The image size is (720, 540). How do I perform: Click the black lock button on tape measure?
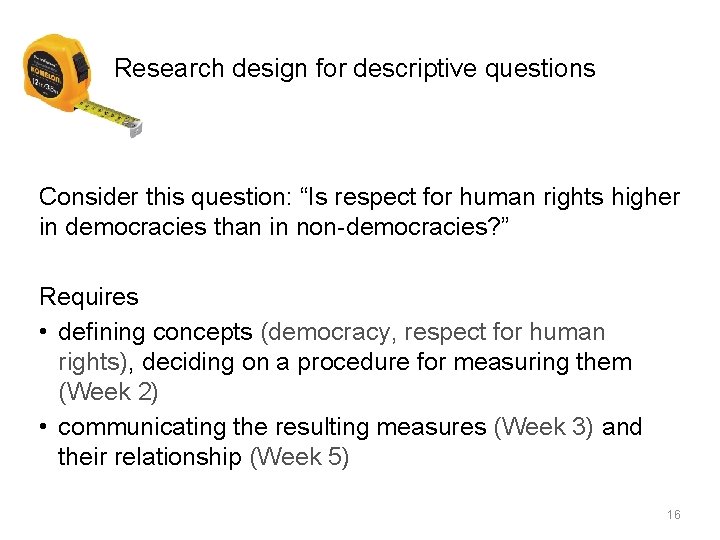click(81, 67)
